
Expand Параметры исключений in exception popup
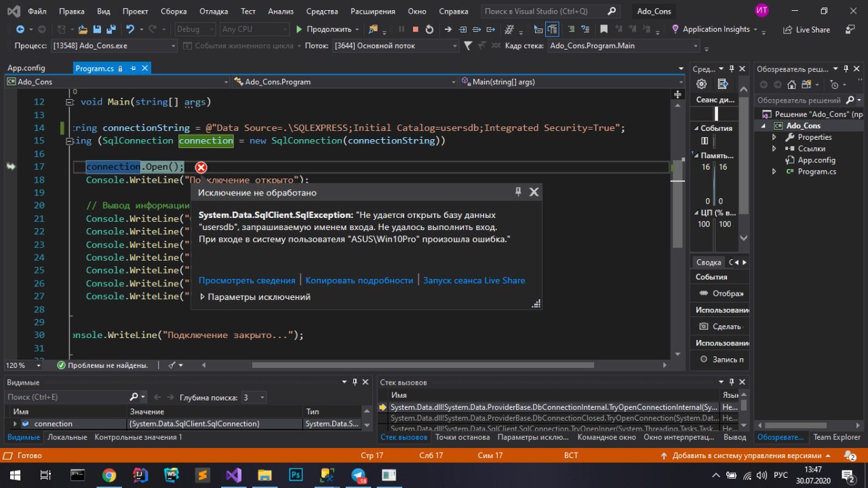coord(202,297)
